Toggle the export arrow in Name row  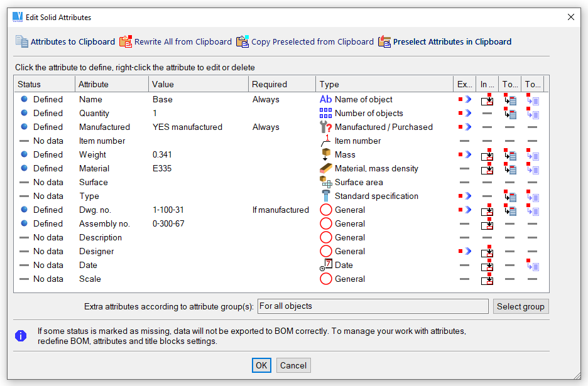(465, 99)
